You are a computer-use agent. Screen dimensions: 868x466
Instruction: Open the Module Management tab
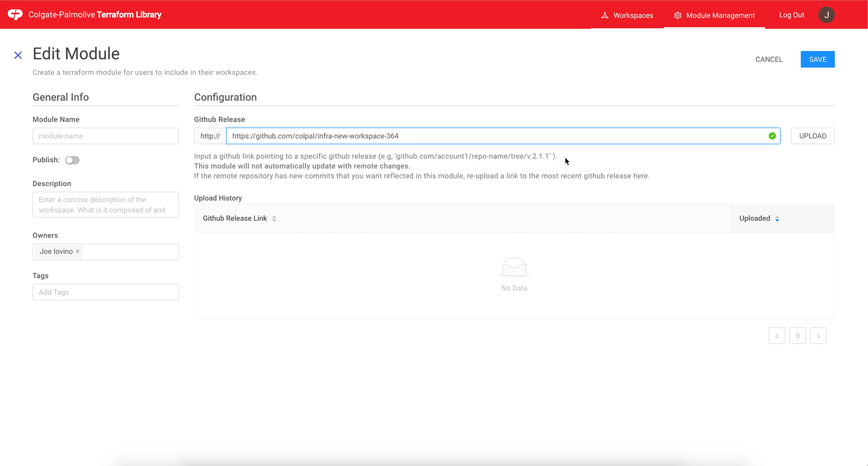(x=714, y=15)
